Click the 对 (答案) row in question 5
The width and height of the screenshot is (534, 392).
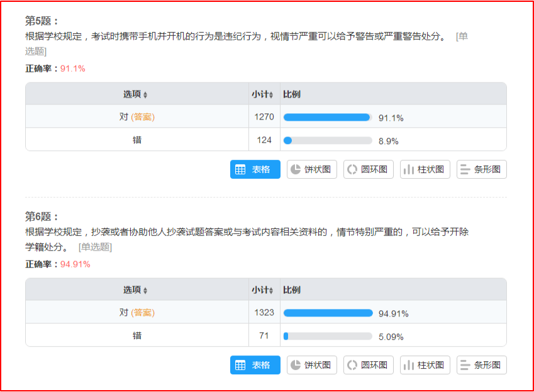pyautogui.click(x=137, y=117)
